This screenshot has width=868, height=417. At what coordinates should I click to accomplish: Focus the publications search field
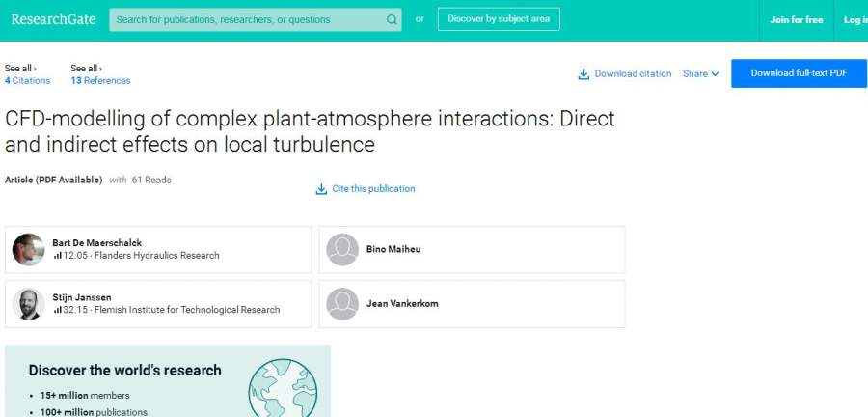point(246,19)
